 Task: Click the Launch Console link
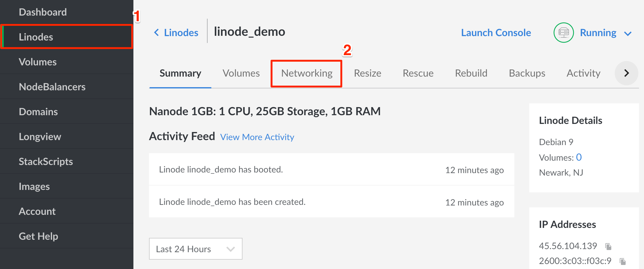pyautogui.click(x=496, y=33)
